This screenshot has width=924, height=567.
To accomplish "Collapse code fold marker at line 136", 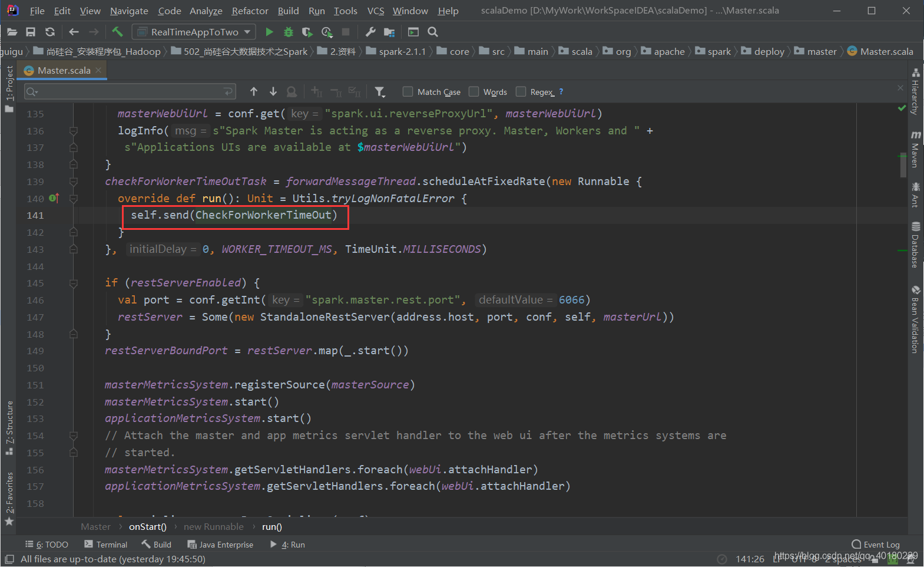I will pos(74,131).
